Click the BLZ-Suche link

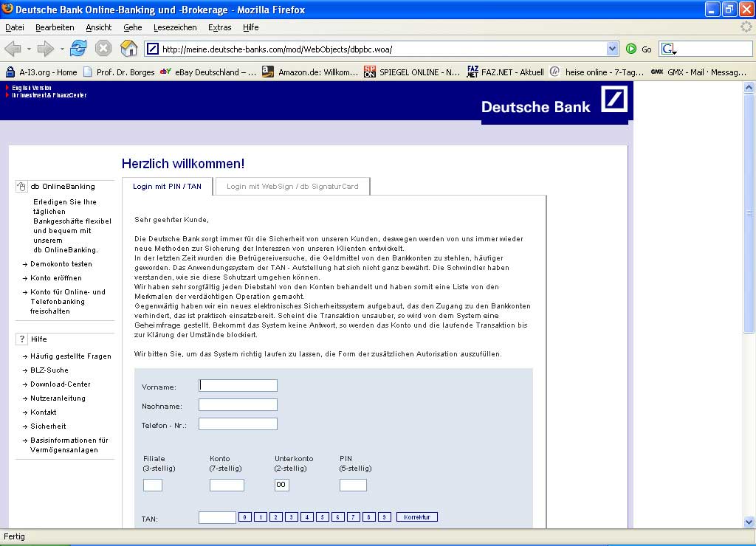coord(49,370)
